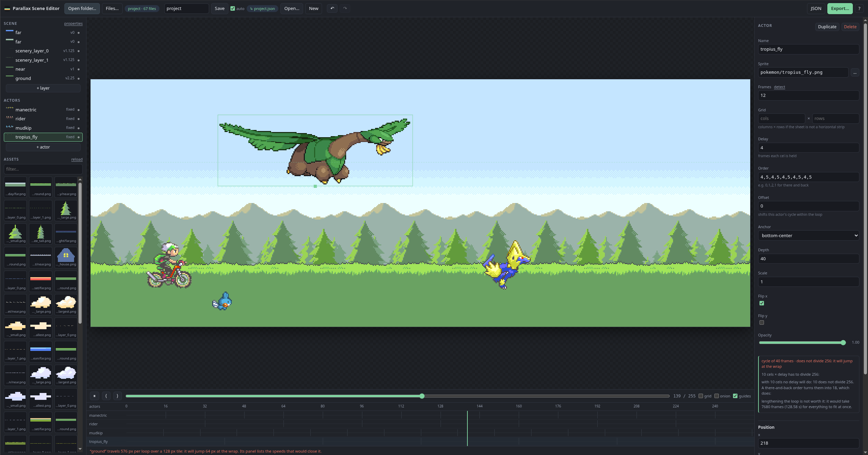Enable the Flip y checkbox

[762, 323]
